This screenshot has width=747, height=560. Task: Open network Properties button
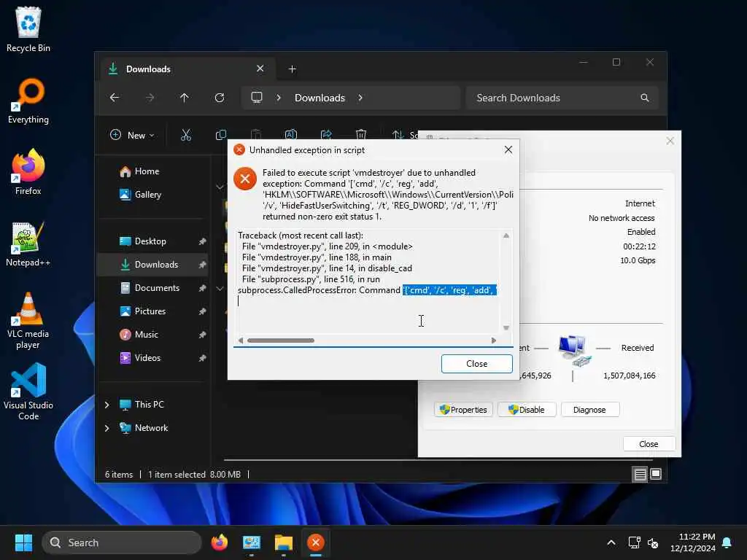point(463,410)
